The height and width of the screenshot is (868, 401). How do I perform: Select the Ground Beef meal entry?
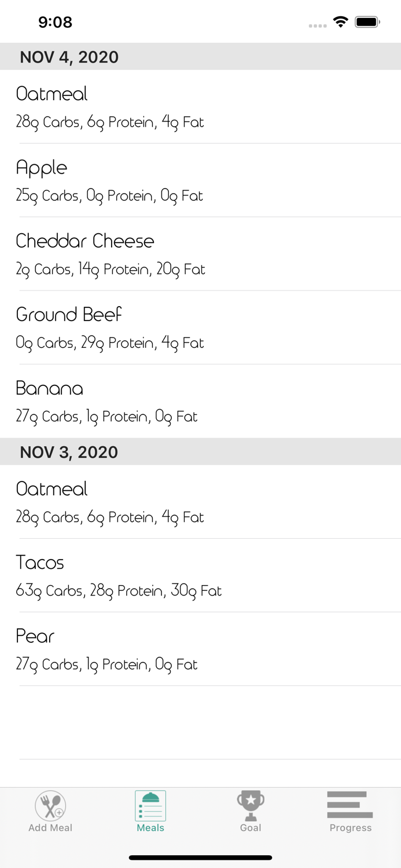pyautogui.click(x=200, y=328)
